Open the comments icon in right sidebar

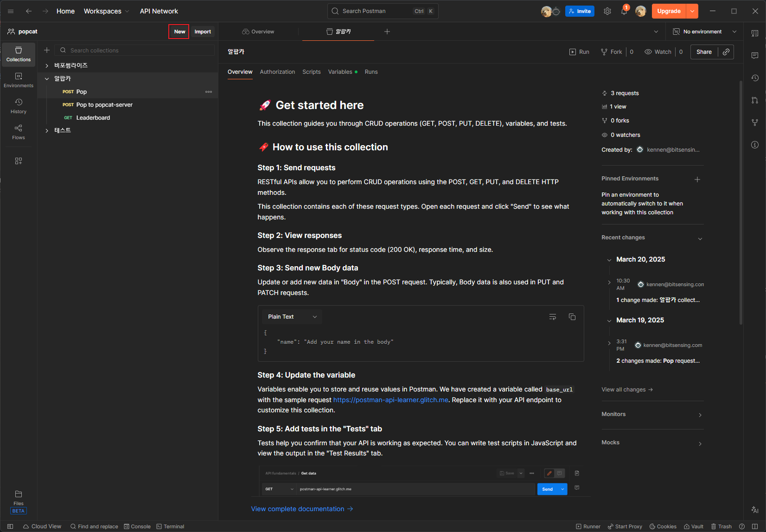pyautogui.click(x=755, y=56)
